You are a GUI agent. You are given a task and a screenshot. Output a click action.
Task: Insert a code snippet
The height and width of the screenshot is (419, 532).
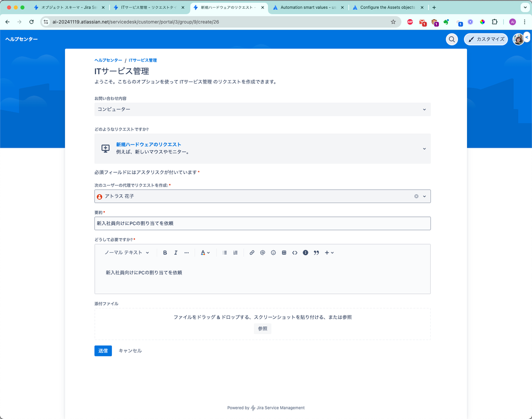[294, 253]
